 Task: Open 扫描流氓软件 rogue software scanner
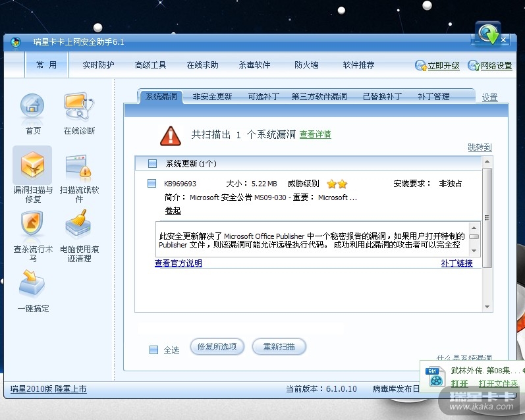coord(79,166)
